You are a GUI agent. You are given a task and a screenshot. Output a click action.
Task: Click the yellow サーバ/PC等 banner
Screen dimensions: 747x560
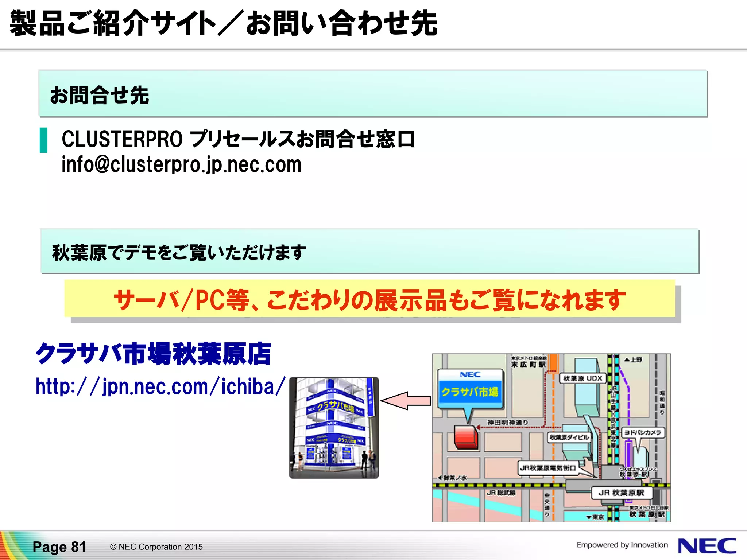coord(369,299)
